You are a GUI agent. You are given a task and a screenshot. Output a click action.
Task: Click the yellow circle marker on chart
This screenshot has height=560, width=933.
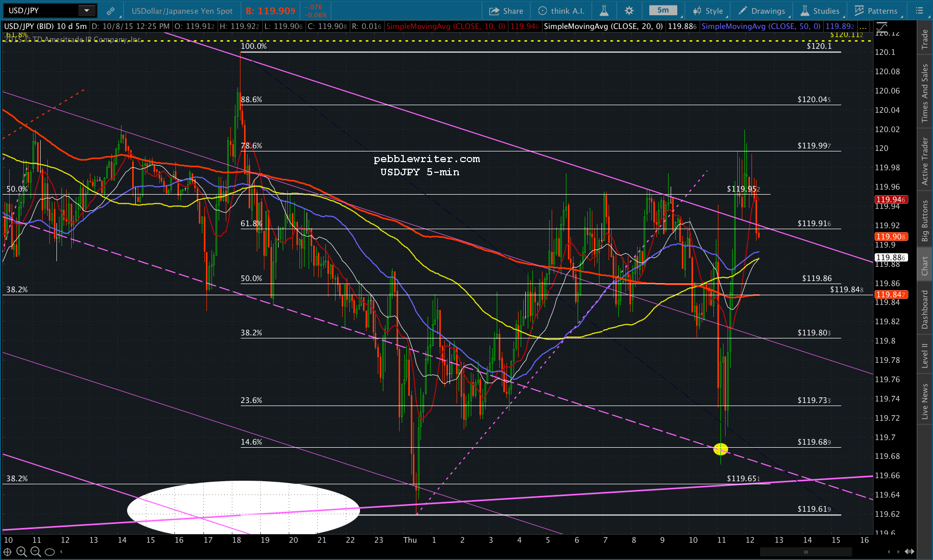click(720, 449)
